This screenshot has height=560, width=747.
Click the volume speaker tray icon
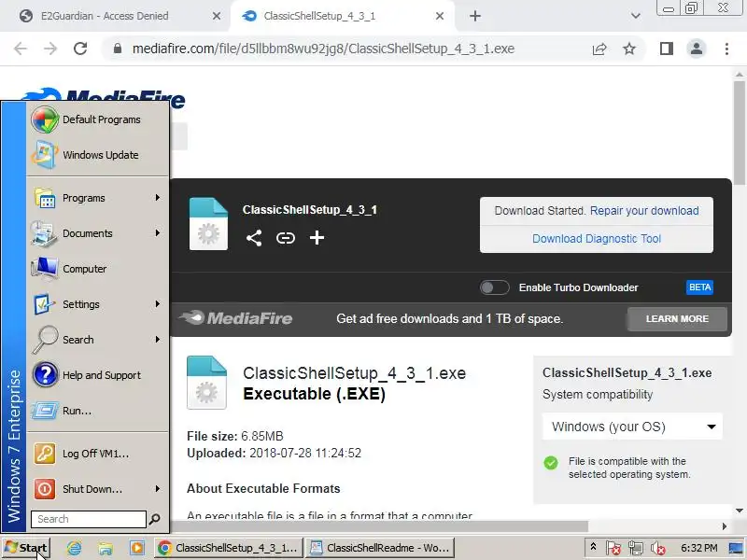(658, 548)
